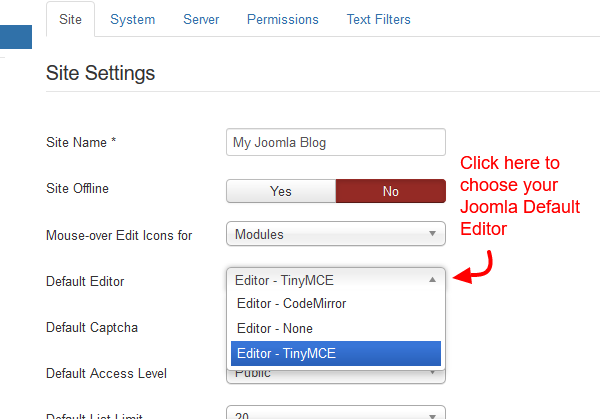Open the Permissions tab
Screen dimensions: 600x419
(x=282, y=20)
